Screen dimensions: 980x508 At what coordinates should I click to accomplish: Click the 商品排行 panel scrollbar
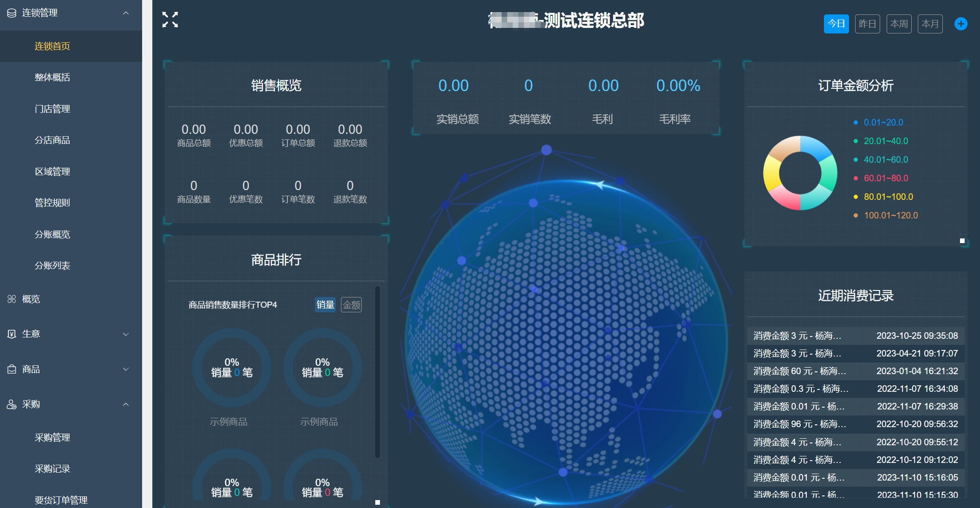coord(377,372)
